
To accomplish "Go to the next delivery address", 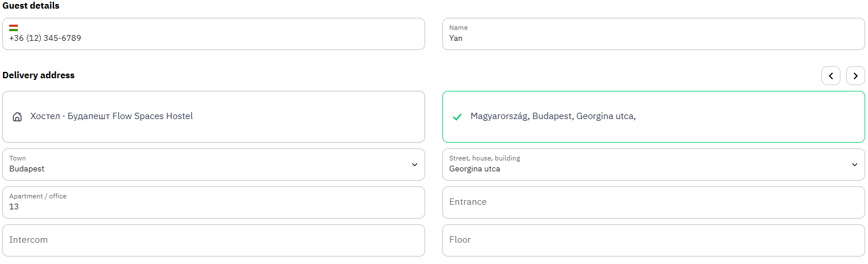I will coord(855,76).
